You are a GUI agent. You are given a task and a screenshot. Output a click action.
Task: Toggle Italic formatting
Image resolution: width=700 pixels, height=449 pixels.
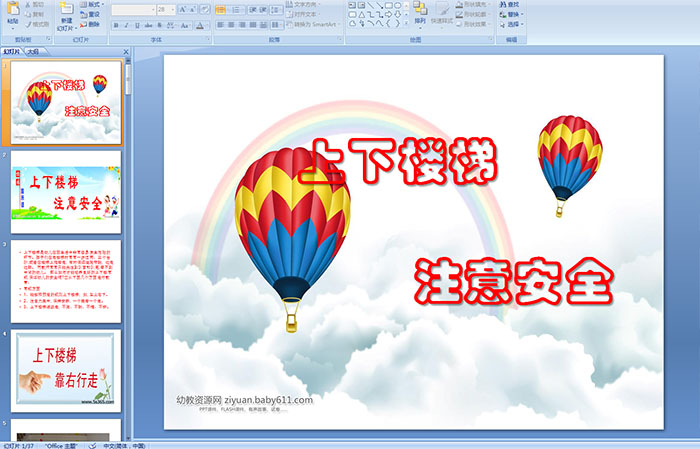click(x=126, y=25)
